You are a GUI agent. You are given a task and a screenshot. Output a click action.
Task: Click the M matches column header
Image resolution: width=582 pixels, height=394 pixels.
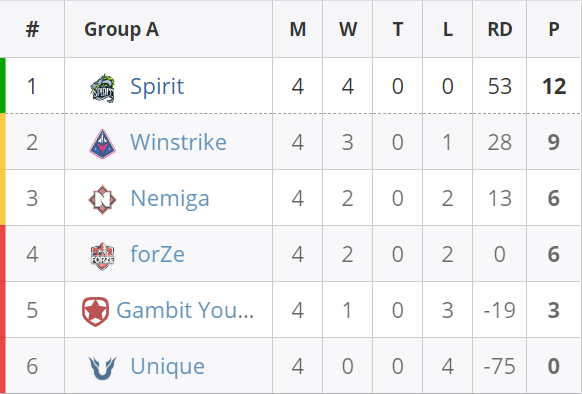pos(298,29)
